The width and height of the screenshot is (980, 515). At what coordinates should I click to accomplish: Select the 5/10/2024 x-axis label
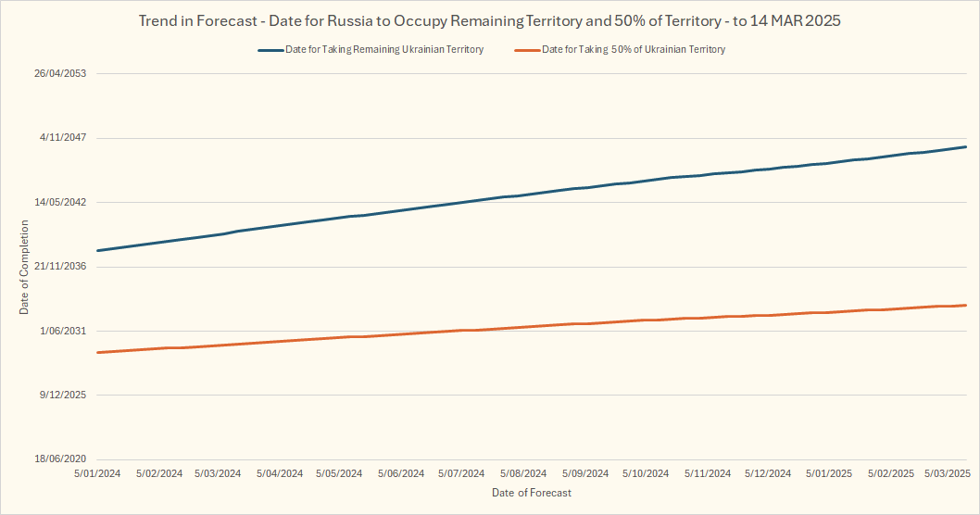click(646, 473)
